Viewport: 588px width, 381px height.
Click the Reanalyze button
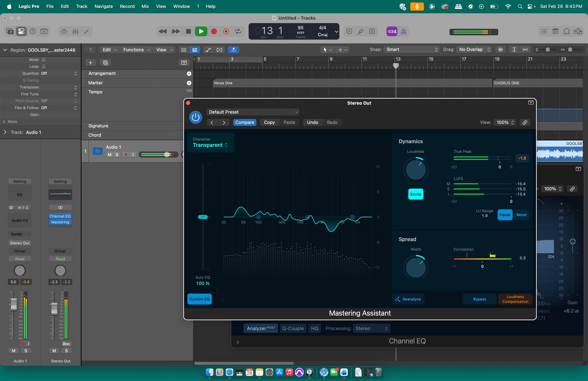coord(408,299)
